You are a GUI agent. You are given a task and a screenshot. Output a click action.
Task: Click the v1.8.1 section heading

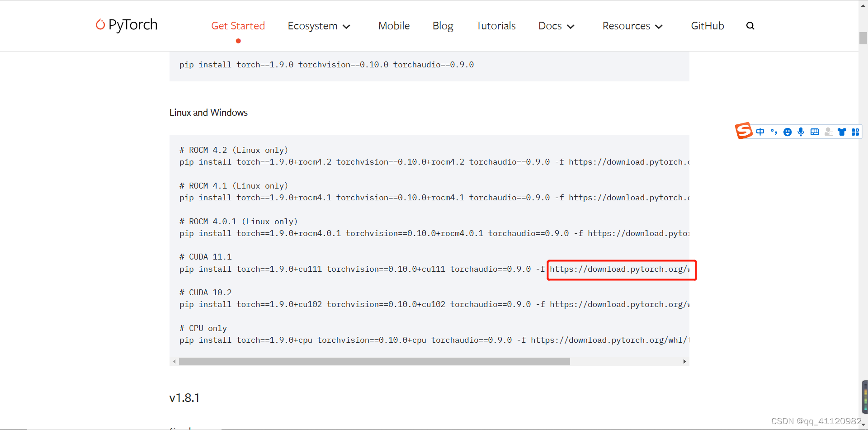pos(184,398)
